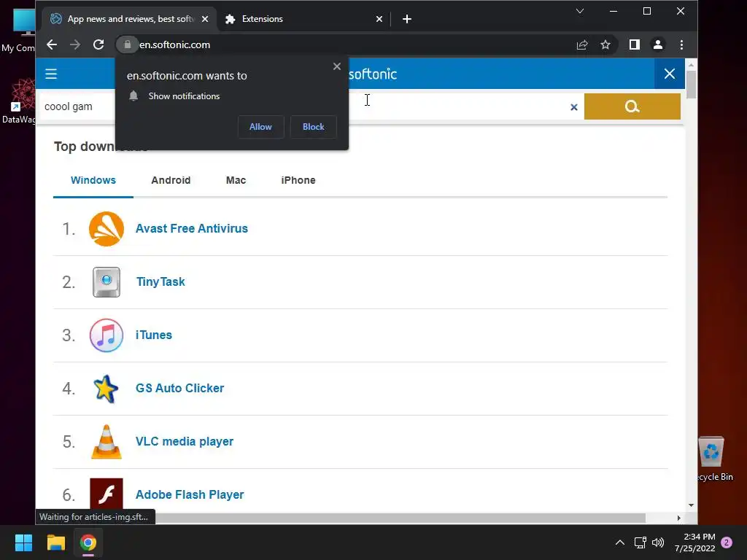Click the Avast orange icon
747x560 pixels.
pos(107,229)
